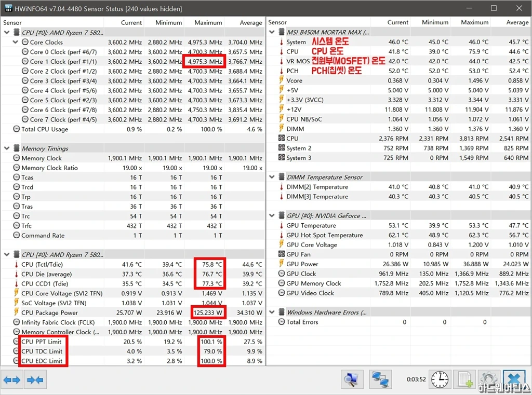
Task: Click the expand columns left-right arrows button
Action: (x=12, y=380)
